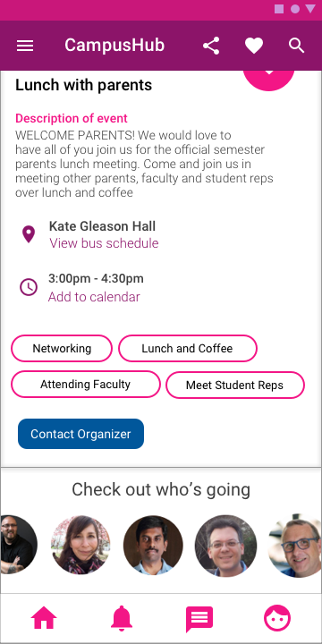
Task: Open the hamburger navigation menu
Action: [x=25, y=46]
